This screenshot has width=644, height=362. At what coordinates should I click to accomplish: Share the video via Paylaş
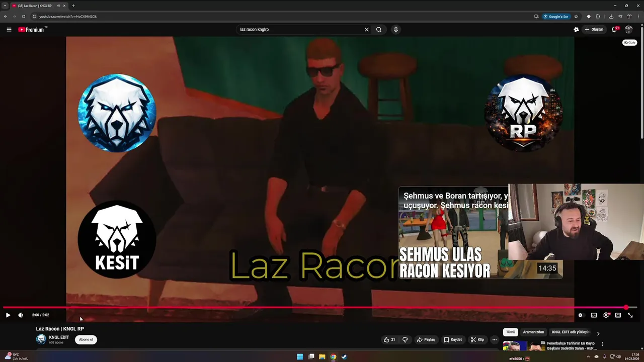[x=426, y=339]
